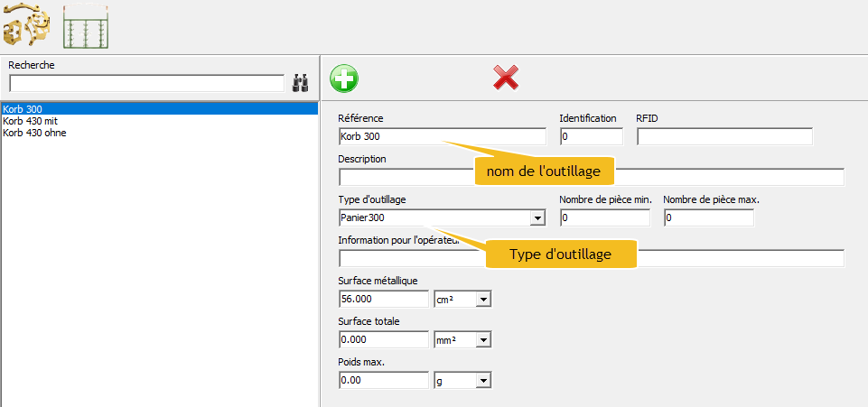
Task: Expand the Surface totale unit dropdown
Action: click(483, 340)
